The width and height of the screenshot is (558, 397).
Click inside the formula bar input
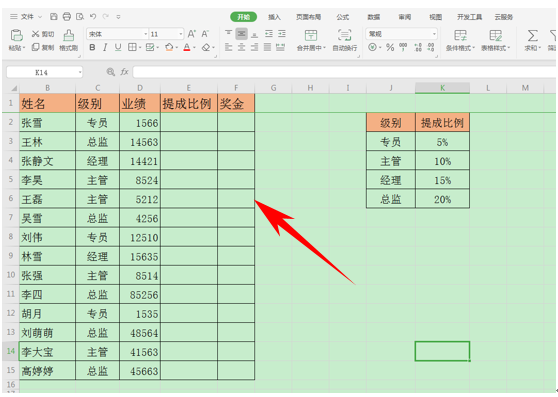[344, 72]
